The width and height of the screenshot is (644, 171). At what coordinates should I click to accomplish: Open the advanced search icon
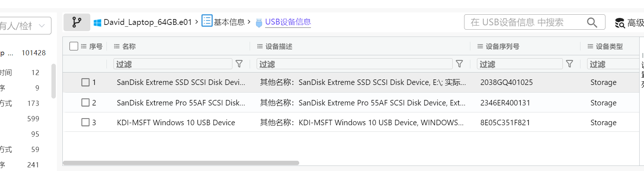pos(620,23)
